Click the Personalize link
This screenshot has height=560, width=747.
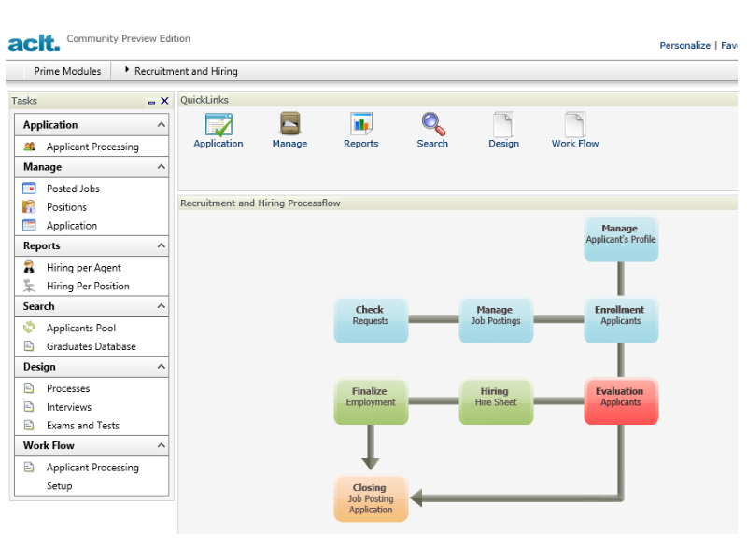[x=684, y=45]
